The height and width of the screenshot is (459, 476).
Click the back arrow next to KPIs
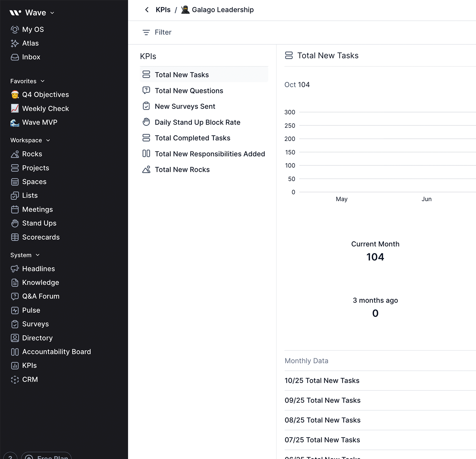pyautogui.click(x=147, y=9)
